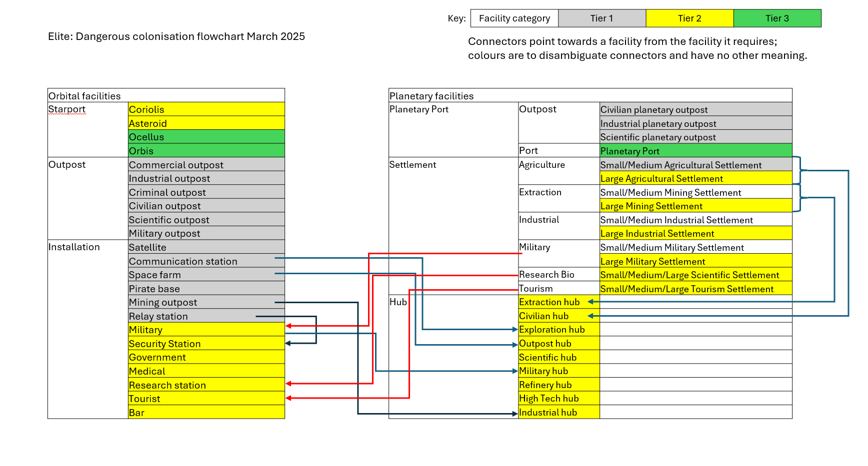
Task: Click Large Agricultural Settlement cell
Action: [x=696, y=178]
